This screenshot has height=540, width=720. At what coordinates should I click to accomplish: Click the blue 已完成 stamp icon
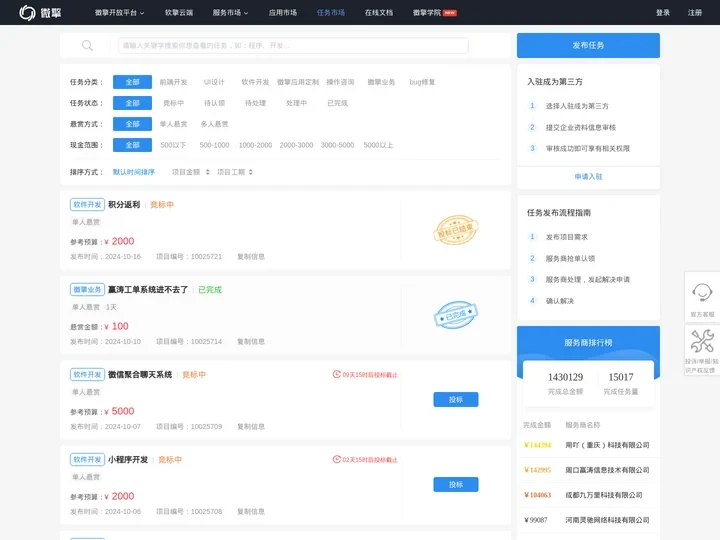pyautogui.click(x=456, y=315)
